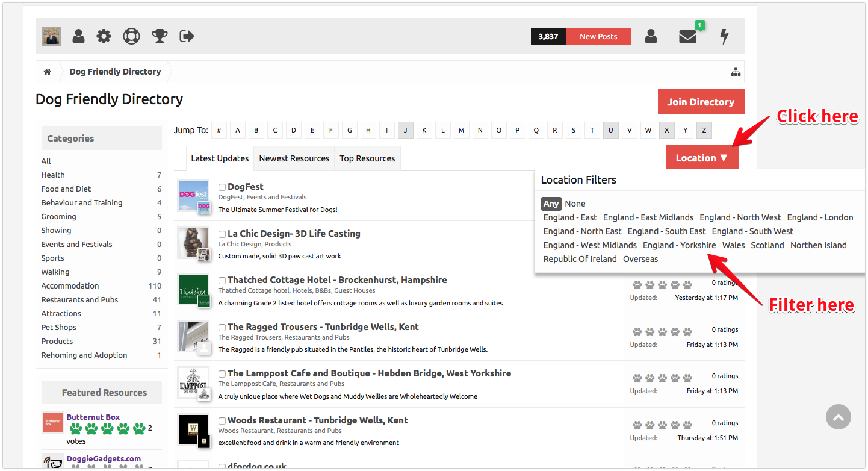Filter by England - East
Image resolution: width=868 pixels, height=471 pixels.
(570, 217)
